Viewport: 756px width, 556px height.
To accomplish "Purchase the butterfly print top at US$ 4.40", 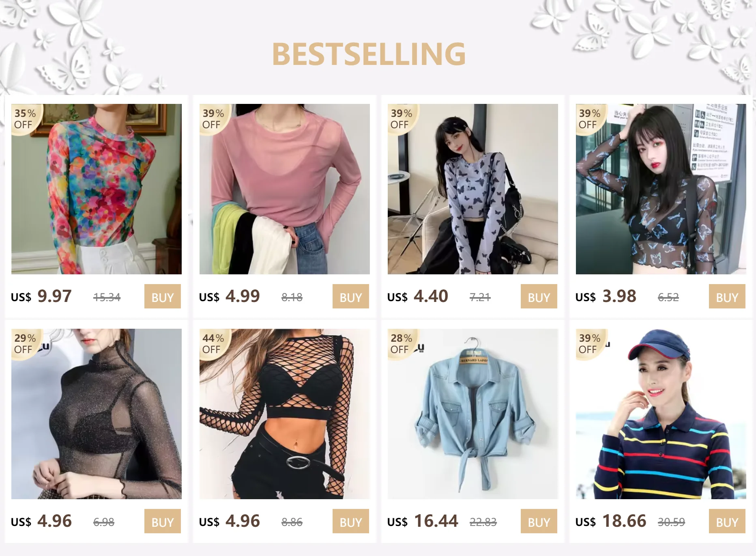I will click(539, 296).
